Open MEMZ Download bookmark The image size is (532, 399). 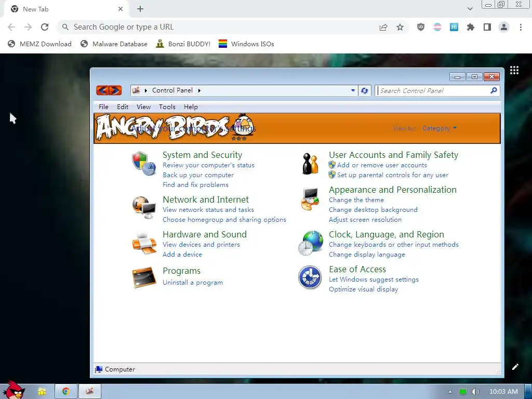(x=39, y=44)
